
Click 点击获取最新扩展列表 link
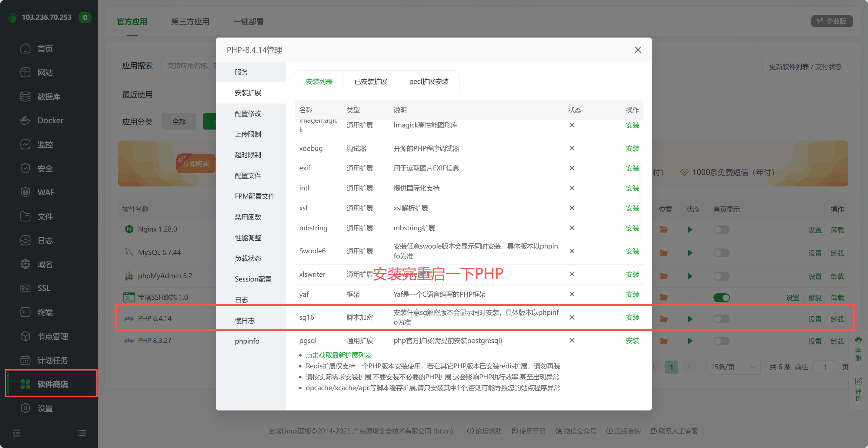[x=338, y=355]
